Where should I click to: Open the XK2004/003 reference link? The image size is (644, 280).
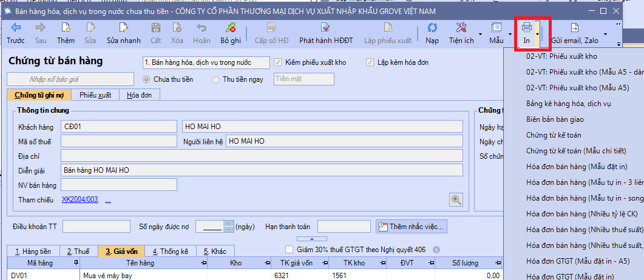pyautogui.click(x=80, y=199)
